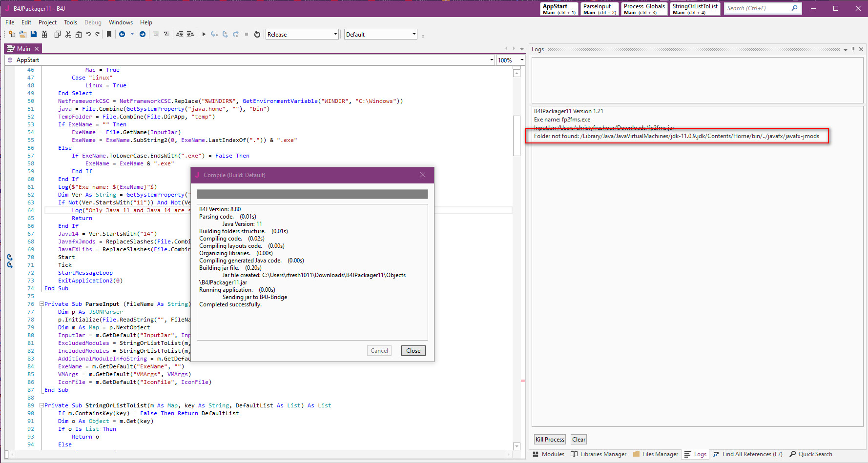The width and height of the screenshot is (868, 463).
Task: Open the Release build mode dropdown
Action: (302, 34)
